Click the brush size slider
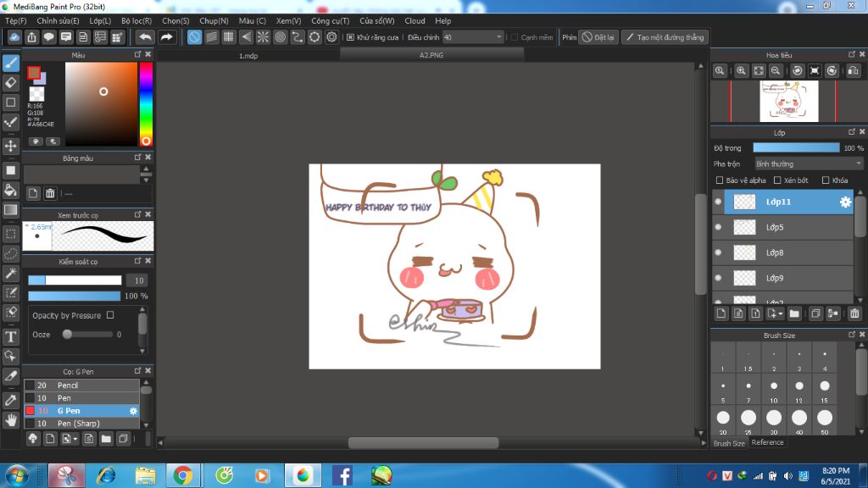The width and height of the screenshot is (868, 488). coord(75,280)
